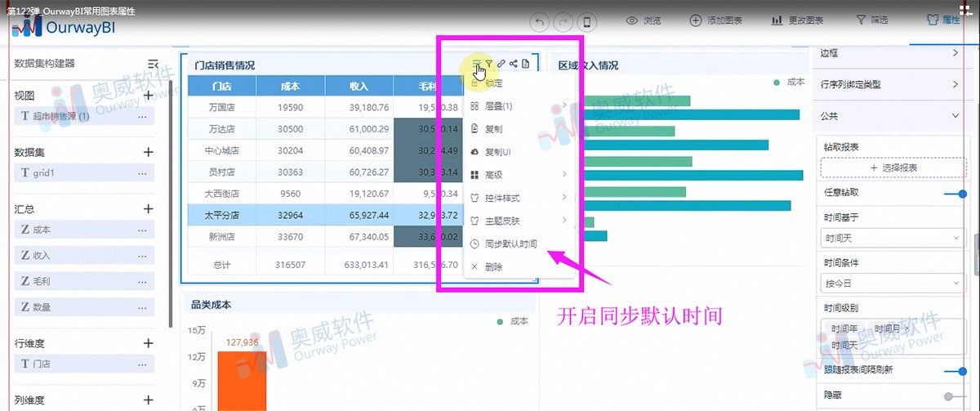
Task: Click the funnel filter icon on 门店销售情况
Action: coord(488,64)
